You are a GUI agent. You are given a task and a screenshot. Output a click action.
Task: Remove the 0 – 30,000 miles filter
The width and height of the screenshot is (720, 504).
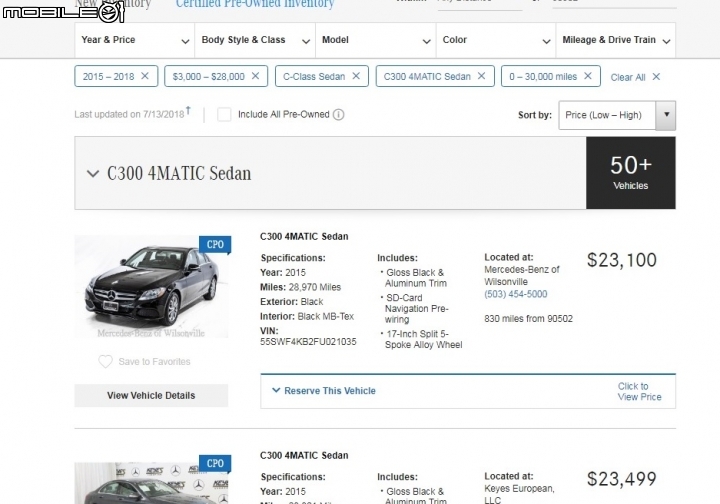point(588,76)
